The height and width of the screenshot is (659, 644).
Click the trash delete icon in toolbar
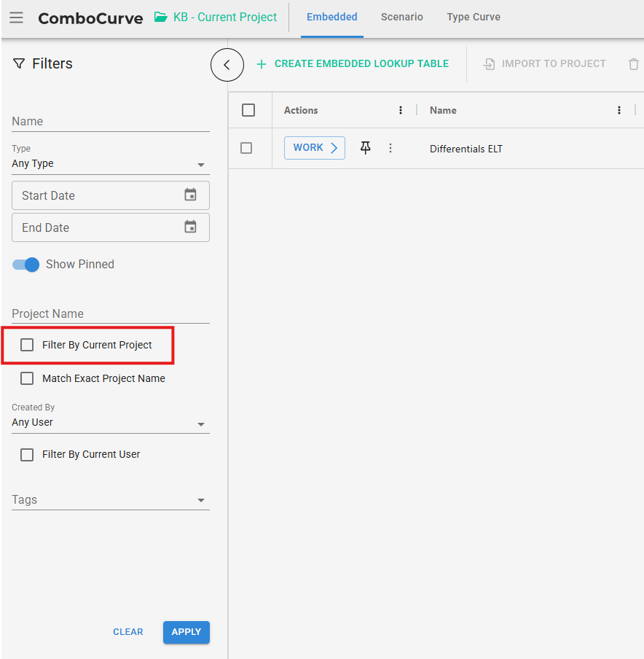(633, 64)
